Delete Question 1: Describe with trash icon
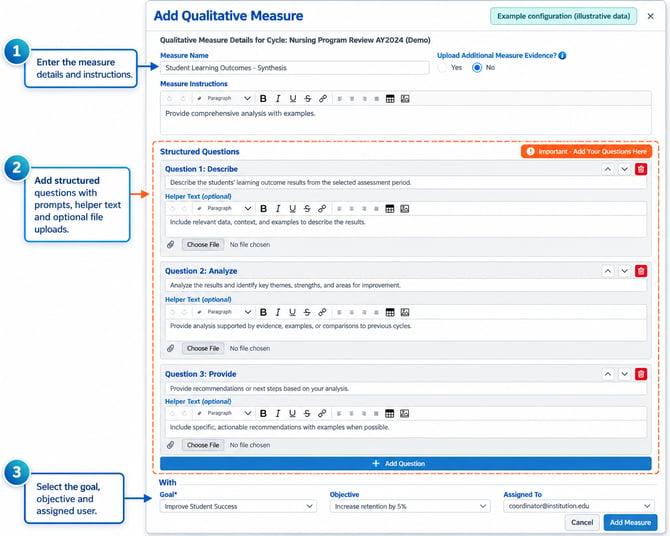 point(641,169)
